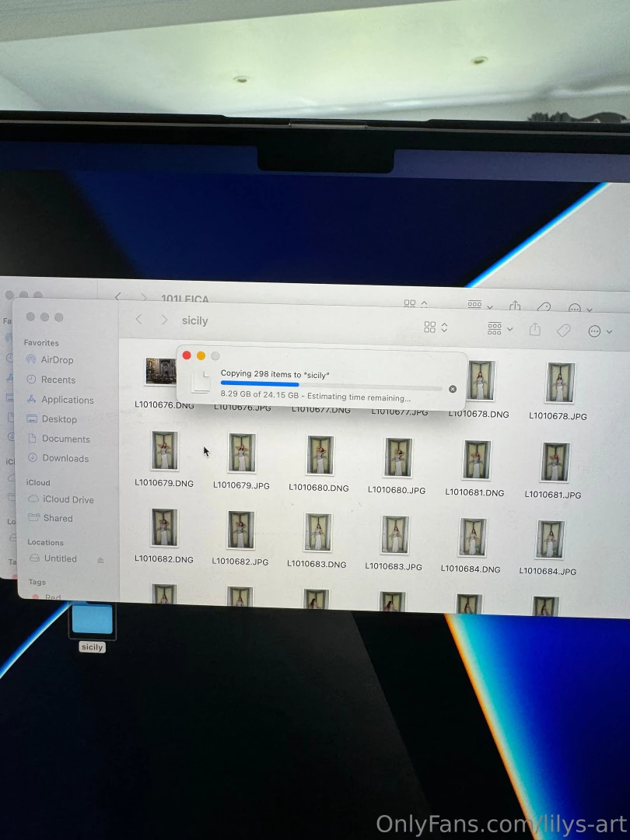The height and width of the screenshot is (840, 630).
Task: Open Documents from the sidebar
Action: tap(65, 439)
